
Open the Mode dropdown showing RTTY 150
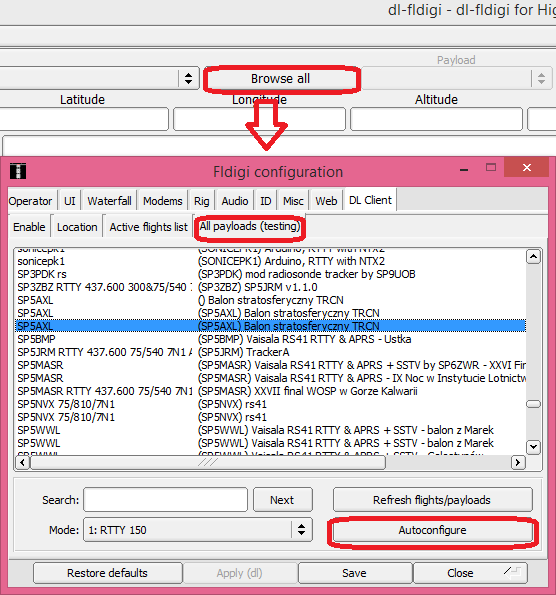(198, 530)
